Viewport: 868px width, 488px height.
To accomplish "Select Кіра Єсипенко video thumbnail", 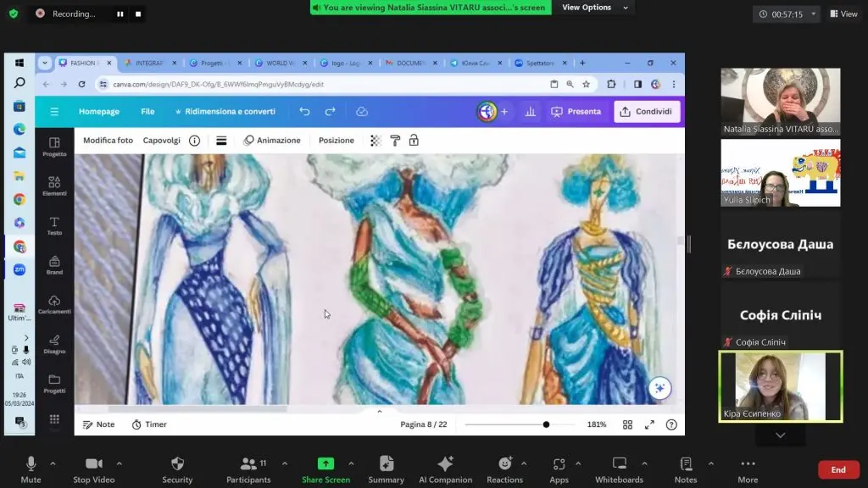I will pyautogui.click(x=780, y=386).
